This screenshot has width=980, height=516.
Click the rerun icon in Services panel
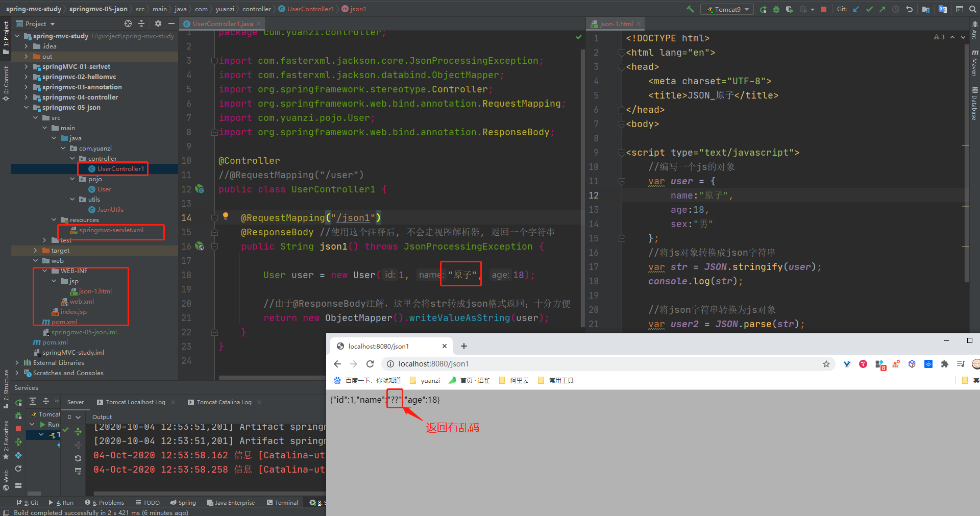coord(18,403)
